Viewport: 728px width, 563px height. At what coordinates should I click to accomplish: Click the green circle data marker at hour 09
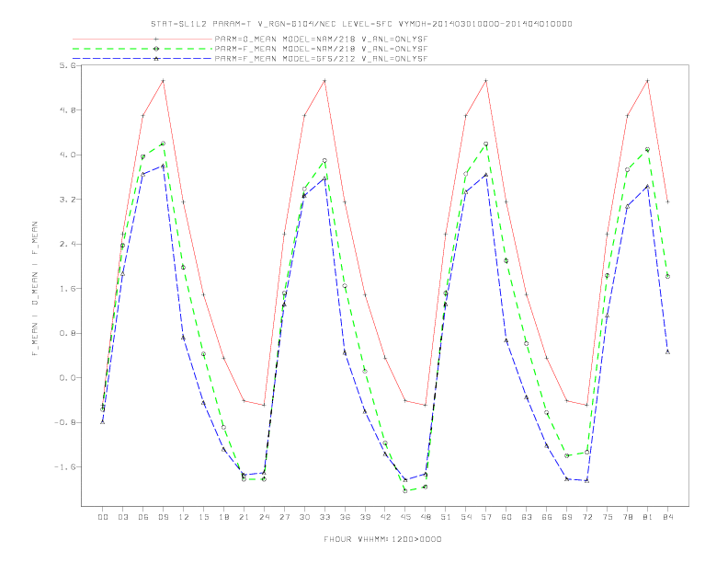(x=163, y=144)
